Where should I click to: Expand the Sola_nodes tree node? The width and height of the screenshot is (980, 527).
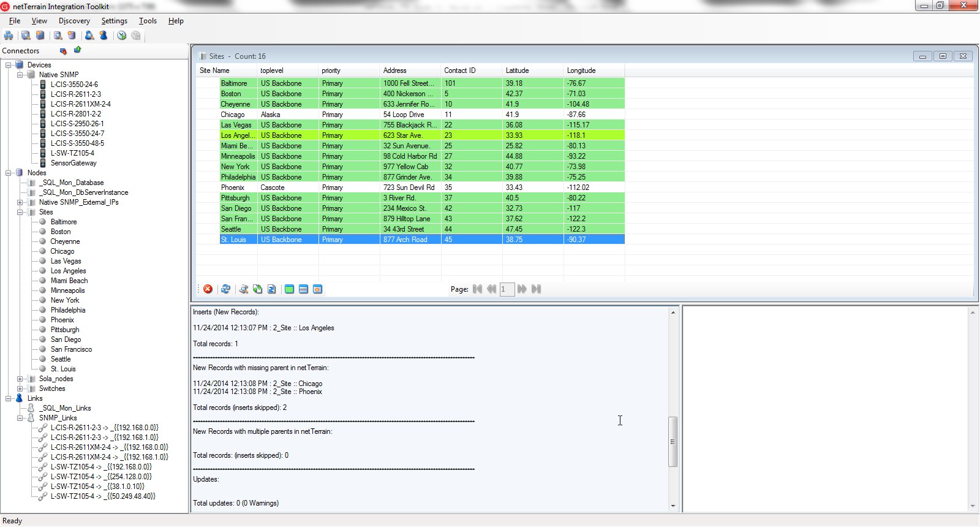click(x=20, y=379)
